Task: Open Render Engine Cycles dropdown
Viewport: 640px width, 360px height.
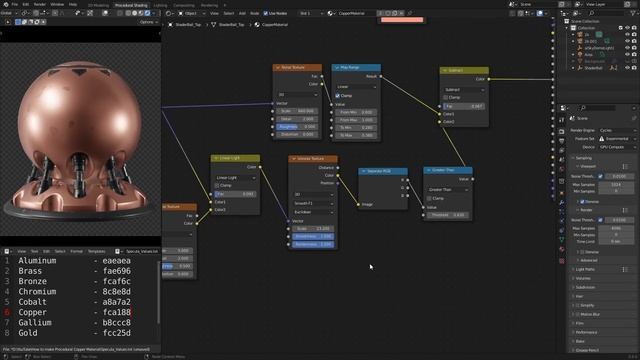Action: (618, 130)
